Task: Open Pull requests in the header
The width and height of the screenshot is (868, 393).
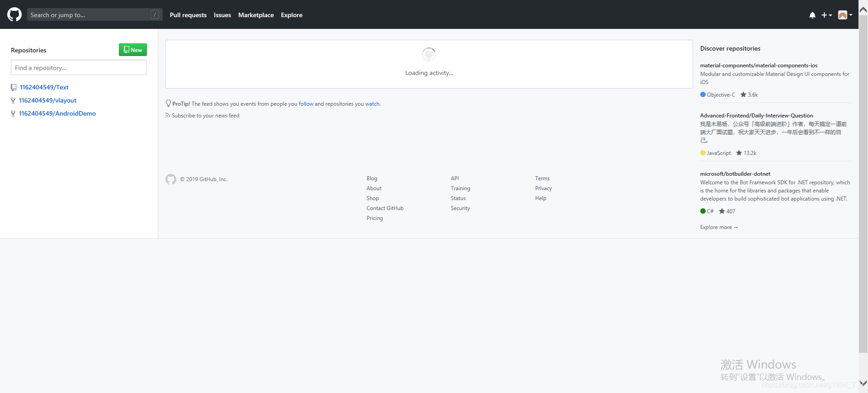Action: [x=188, y=15]
